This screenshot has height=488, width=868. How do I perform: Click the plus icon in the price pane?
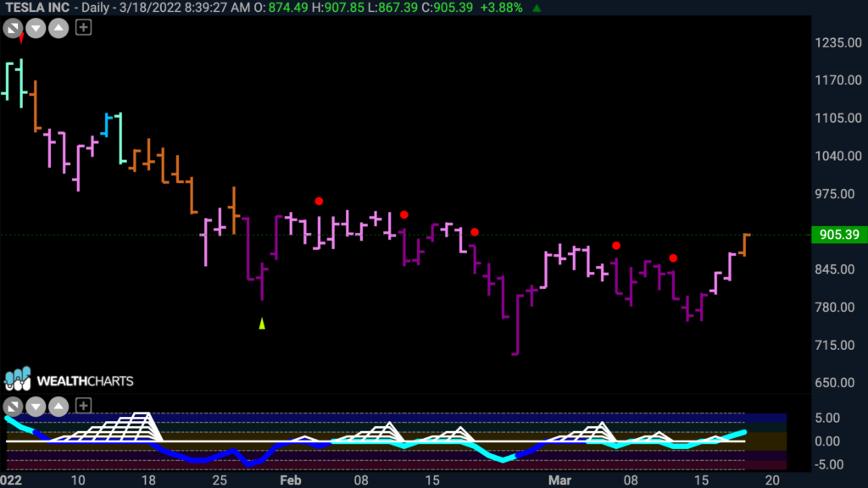(83, 27)
